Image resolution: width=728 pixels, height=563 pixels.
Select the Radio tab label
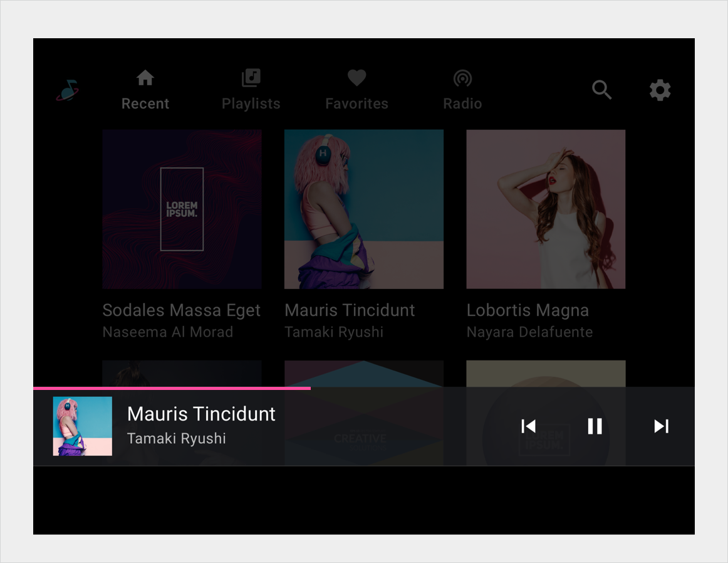coord(462,103)
